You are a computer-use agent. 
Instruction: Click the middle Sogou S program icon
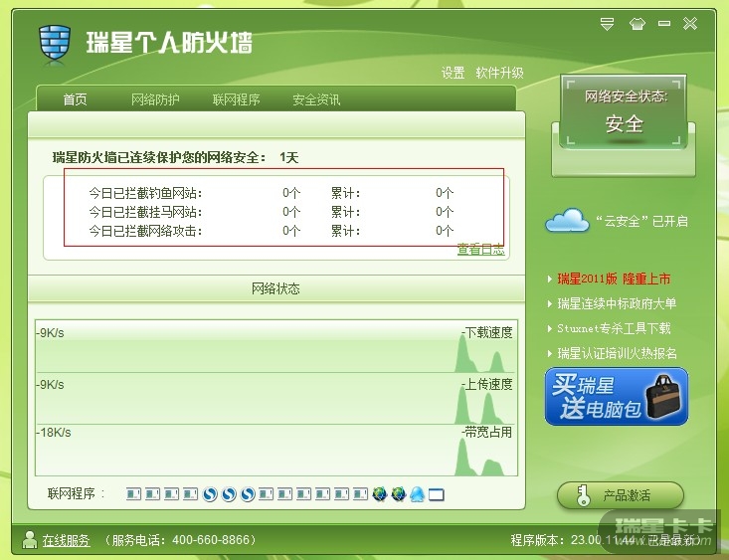pos(229,494)
